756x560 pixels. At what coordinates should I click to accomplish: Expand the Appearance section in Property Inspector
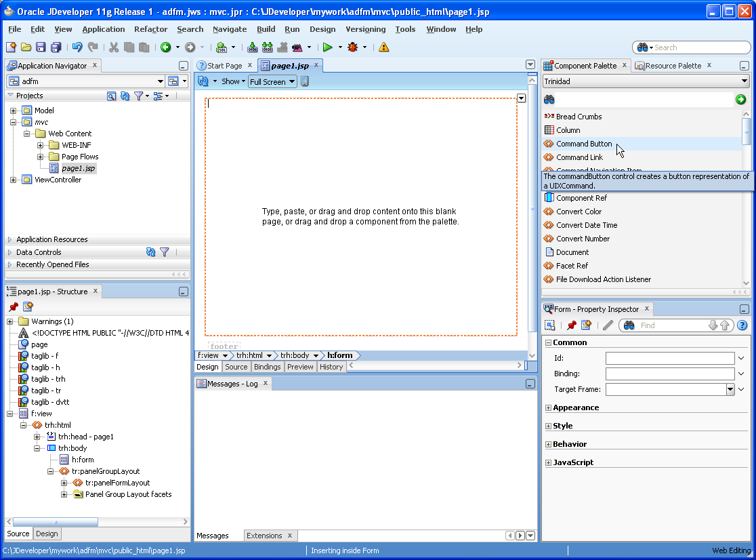(548, 407)
